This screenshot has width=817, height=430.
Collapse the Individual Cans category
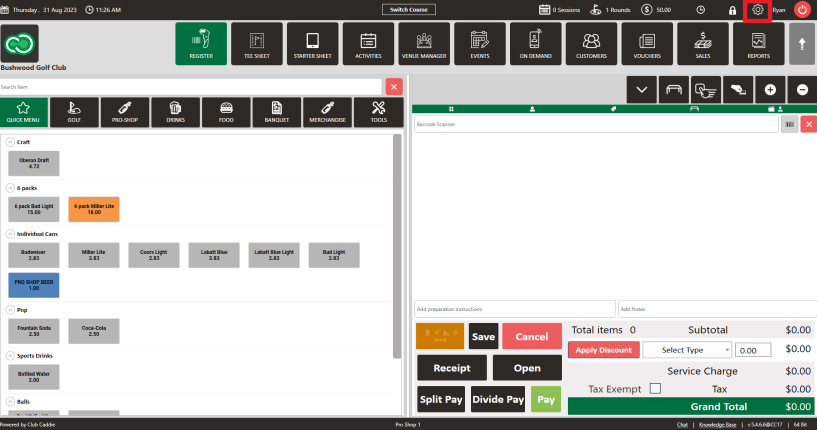coord(10,234)
